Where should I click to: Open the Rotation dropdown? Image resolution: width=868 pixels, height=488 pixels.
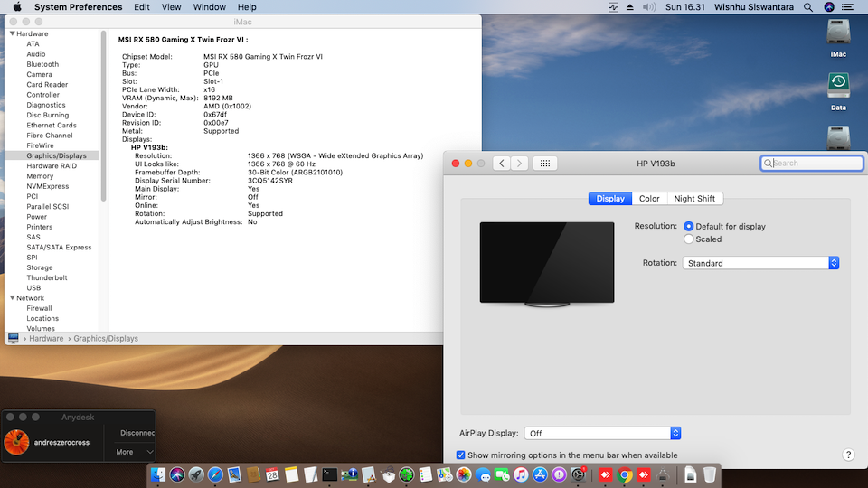click(761, 263)
